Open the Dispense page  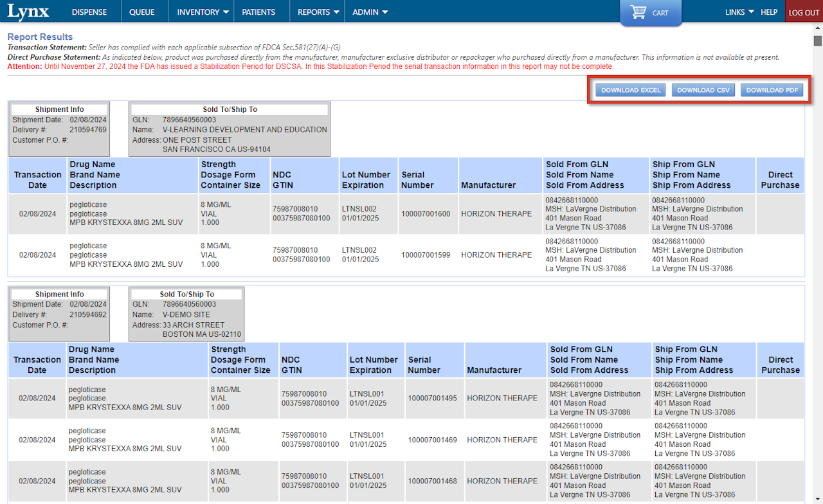[x=89, y=12]
